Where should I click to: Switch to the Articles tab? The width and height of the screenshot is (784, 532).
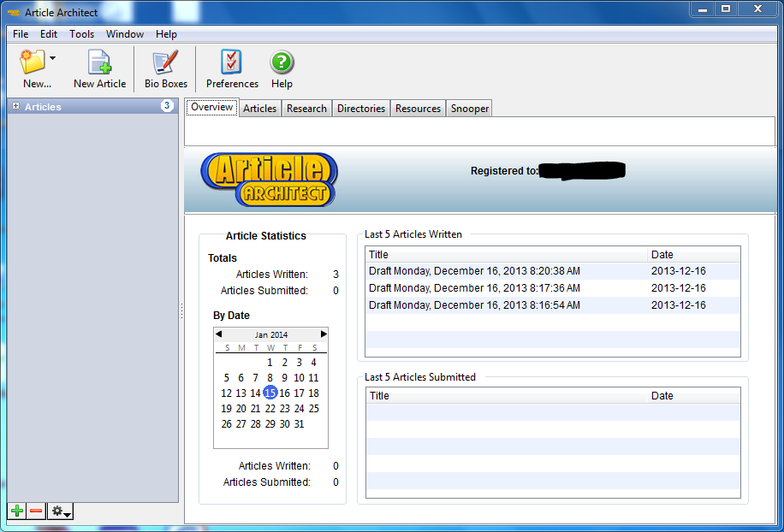click(x=259, y=109)
